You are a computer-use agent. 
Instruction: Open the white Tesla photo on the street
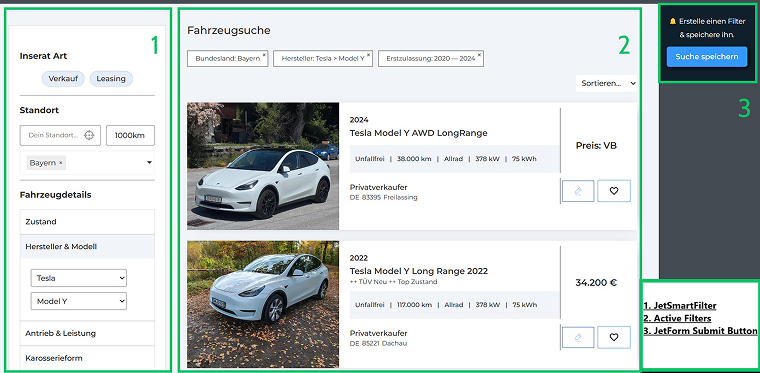click(x=263, y=166)
